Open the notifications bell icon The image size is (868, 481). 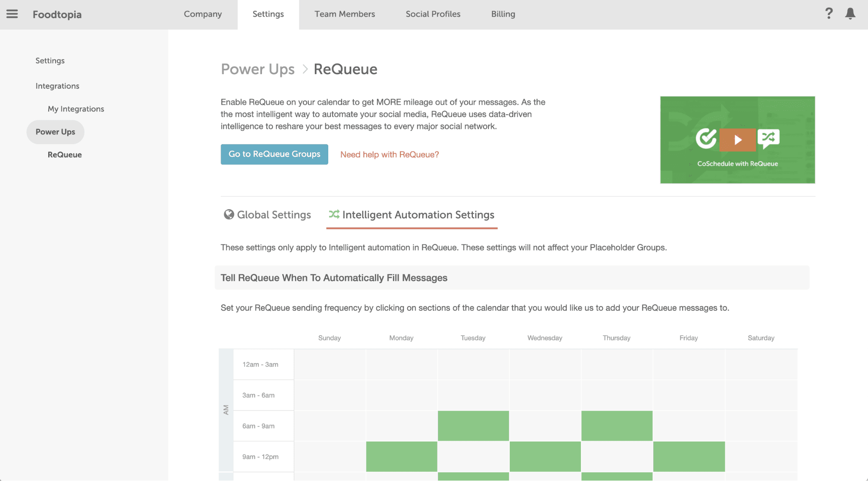[x=850, y=13]
